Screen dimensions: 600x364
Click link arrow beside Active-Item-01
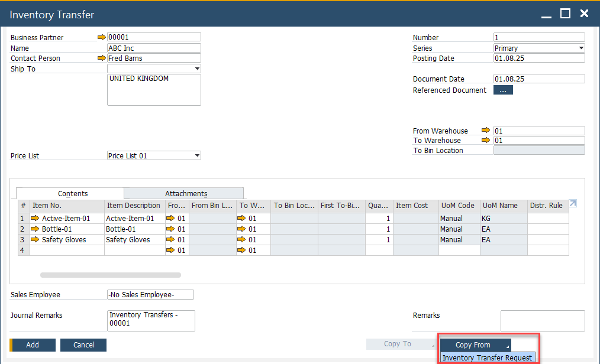(x=35, y=219)
